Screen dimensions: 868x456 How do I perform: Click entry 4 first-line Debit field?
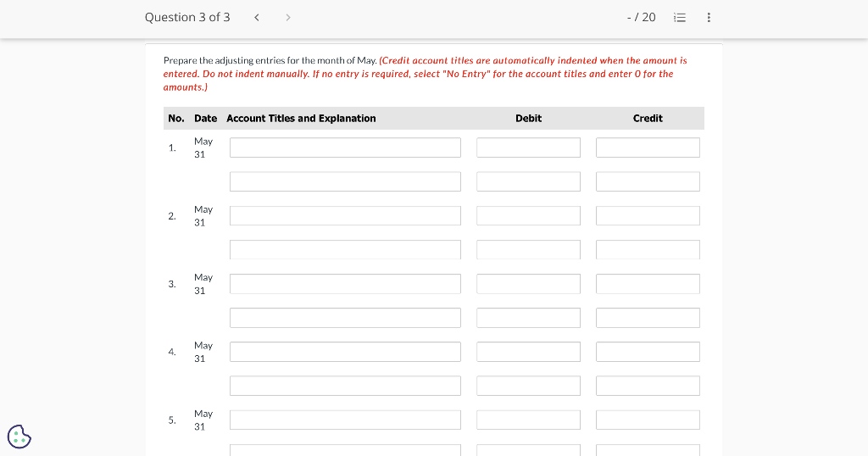tap(529, 352)
